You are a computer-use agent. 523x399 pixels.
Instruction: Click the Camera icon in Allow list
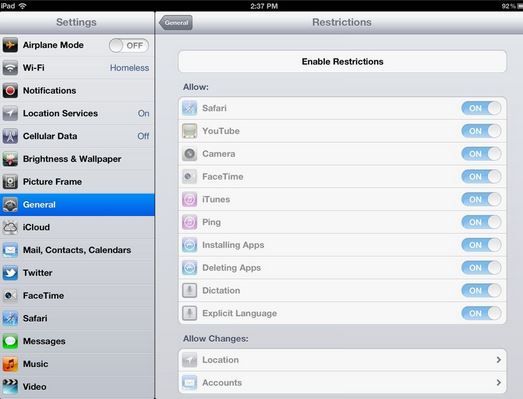click(x=189, y=154)
